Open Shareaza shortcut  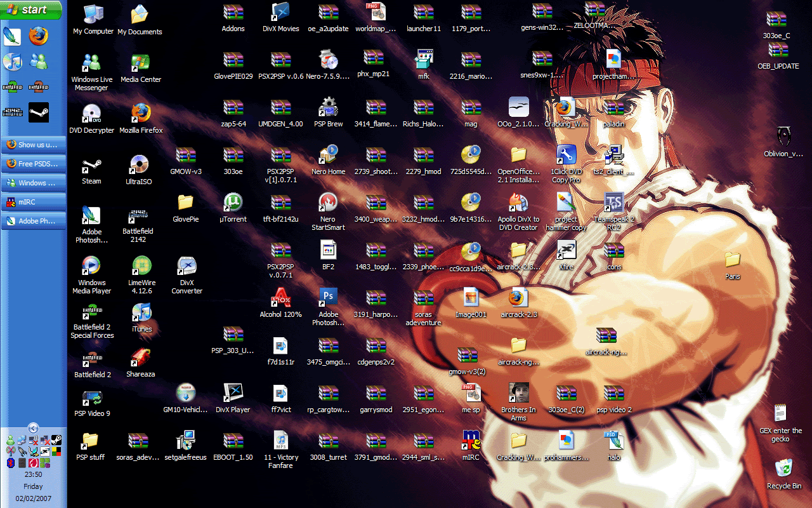point(141,363)
